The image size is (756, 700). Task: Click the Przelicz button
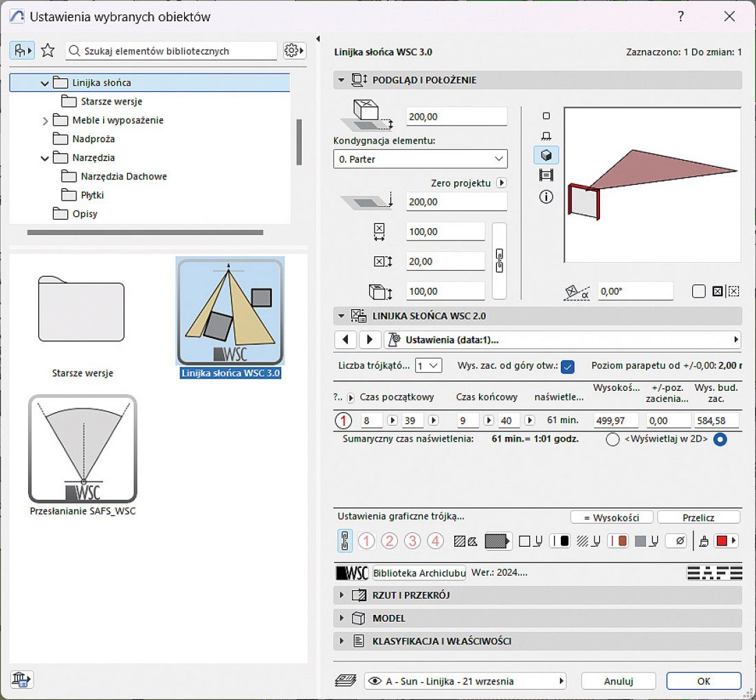[699, 517]
